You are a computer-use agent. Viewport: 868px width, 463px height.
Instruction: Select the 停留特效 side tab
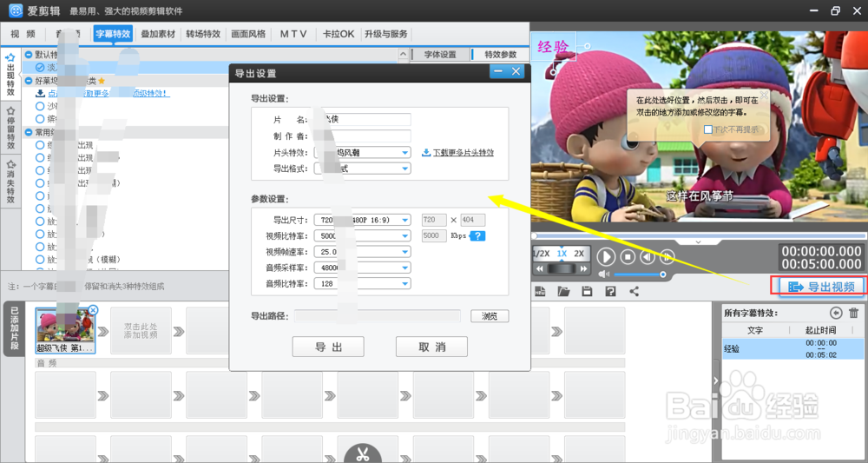[10, 129]
